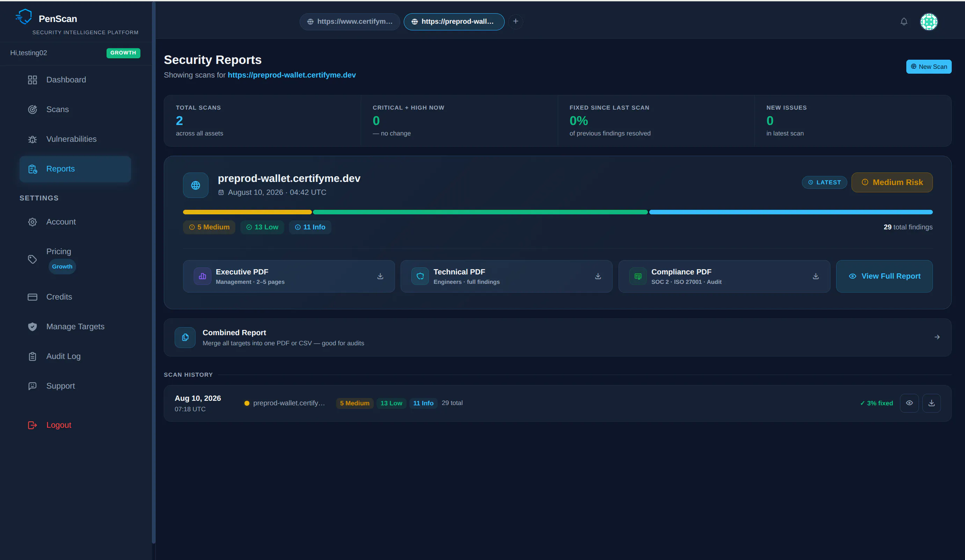Follow the preprod-wallet.certifyme.dev link
The width and height of the screenshot is (965, 560).
(x=292, y=75)
